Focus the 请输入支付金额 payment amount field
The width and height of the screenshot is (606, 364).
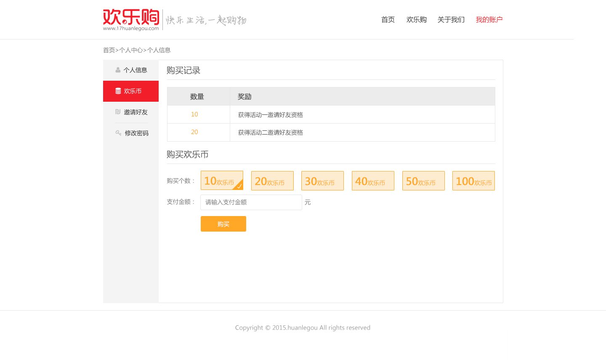tap(251, 202)
